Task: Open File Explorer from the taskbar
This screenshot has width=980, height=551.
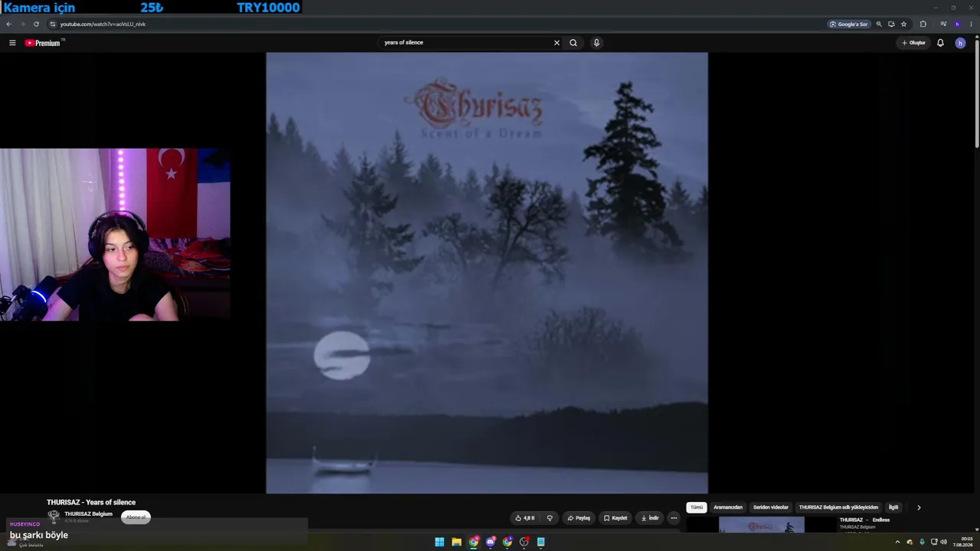Action: coord(456,542)
